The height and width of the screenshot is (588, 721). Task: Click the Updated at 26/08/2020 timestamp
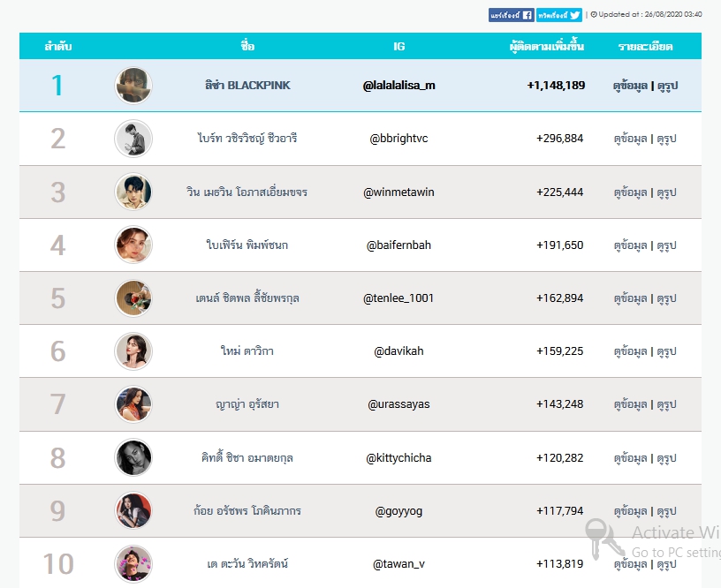coord(647,15)
